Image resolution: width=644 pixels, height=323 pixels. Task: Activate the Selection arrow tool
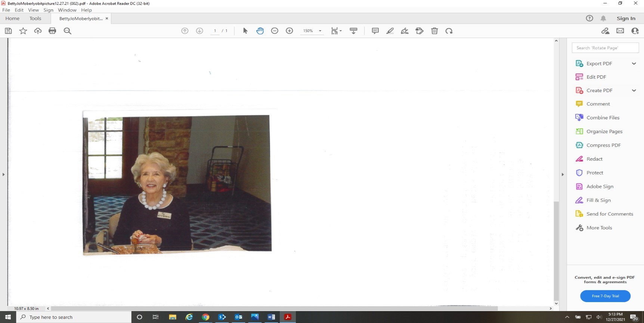tap(245, 31)
